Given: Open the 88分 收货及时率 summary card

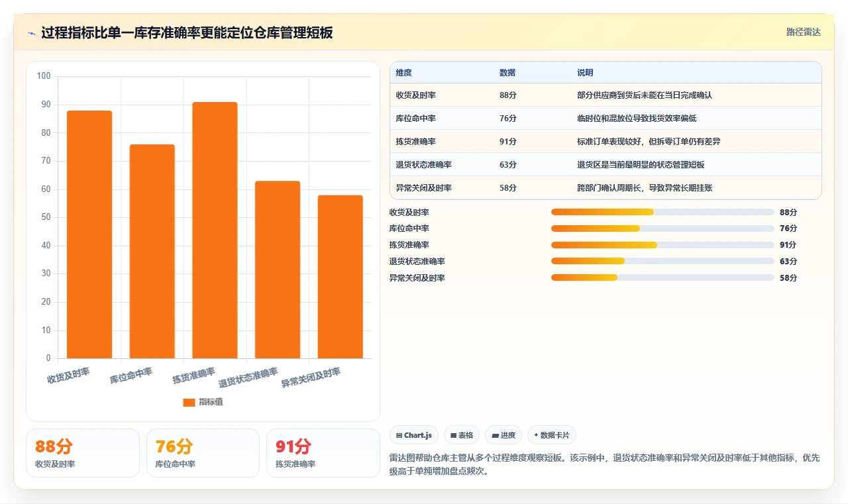Looking at the screenshot, I should [83, 453].
